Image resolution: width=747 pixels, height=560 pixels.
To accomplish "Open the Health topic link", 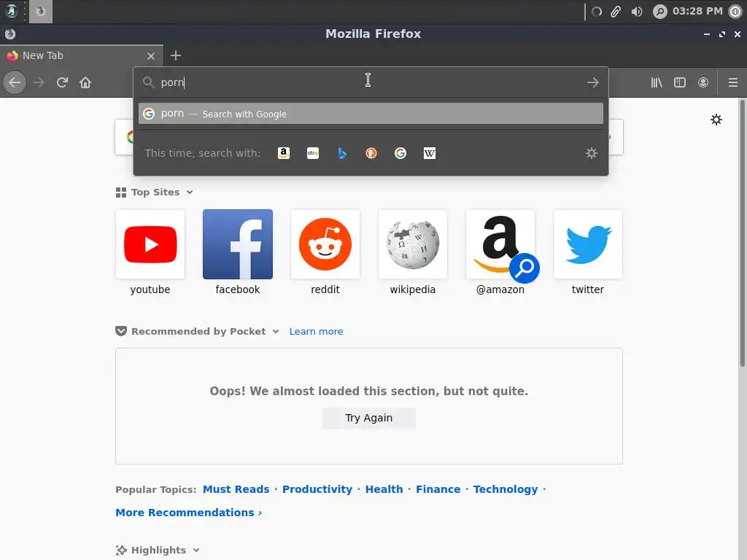I will [384, 489].
